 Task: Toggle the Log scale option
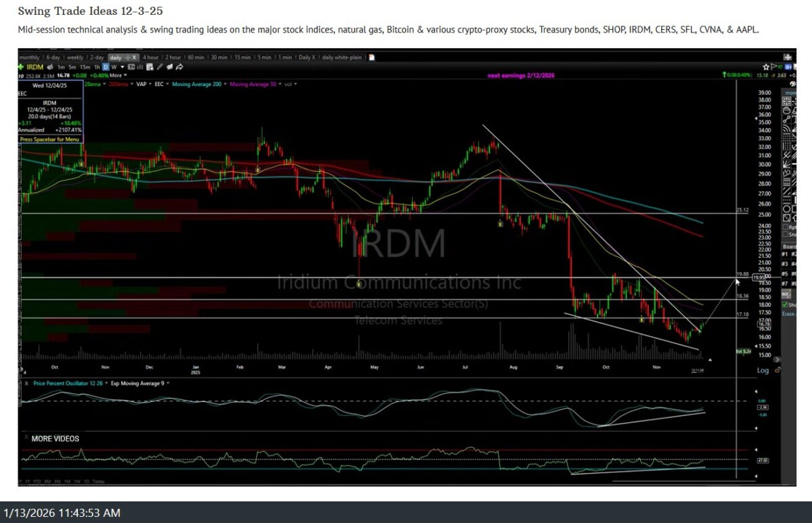coord(763,371)
